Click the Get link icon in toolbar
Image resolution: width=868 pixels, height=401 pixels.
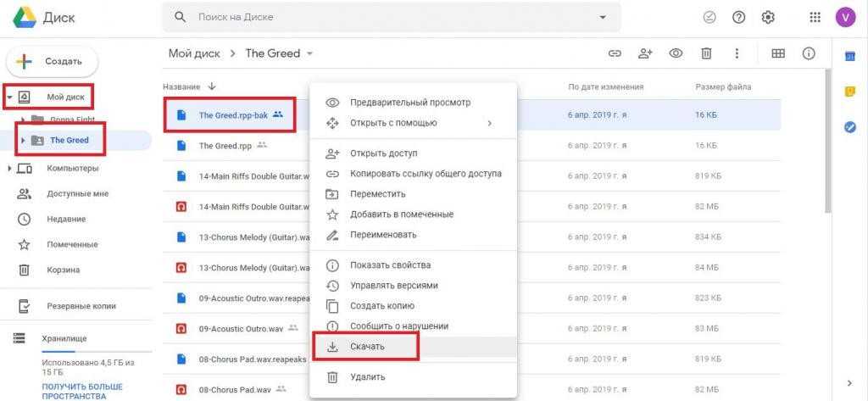tap(615, 53)
